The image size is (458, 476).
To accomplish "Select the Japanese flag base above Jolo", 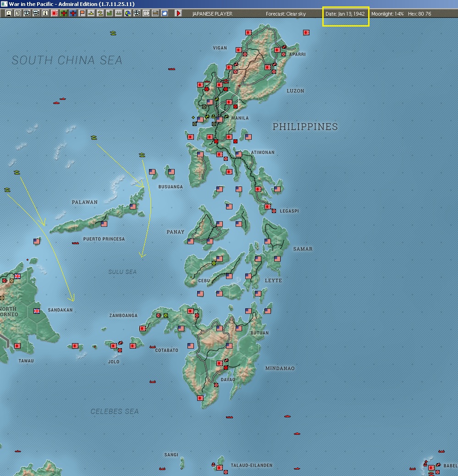I will [114, 346].
